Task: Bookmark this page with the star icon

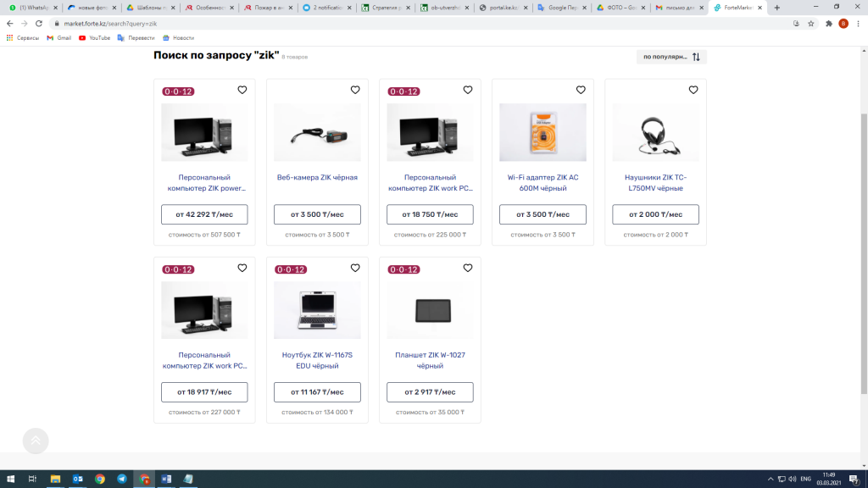Action: click(811, 24)
